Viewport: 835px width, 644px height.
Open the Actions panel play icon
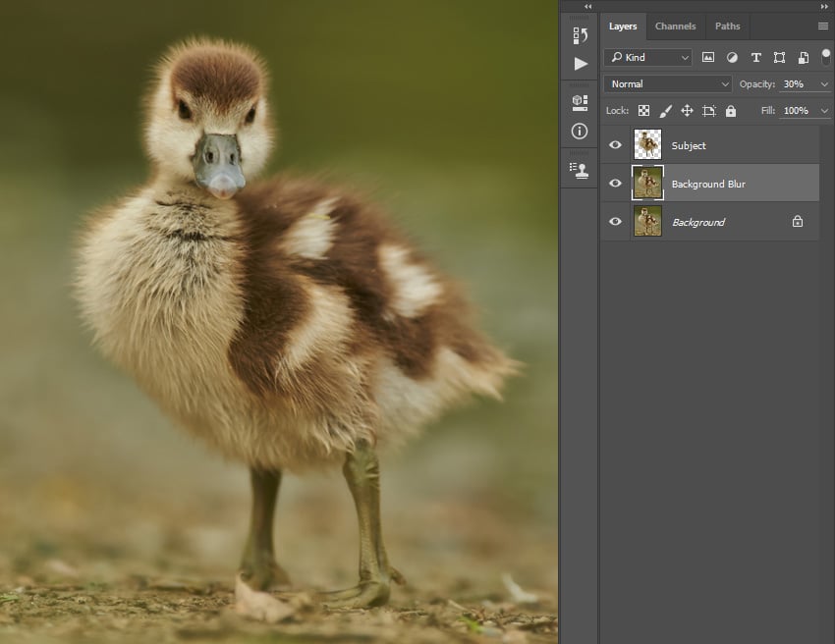coord(579,62)
